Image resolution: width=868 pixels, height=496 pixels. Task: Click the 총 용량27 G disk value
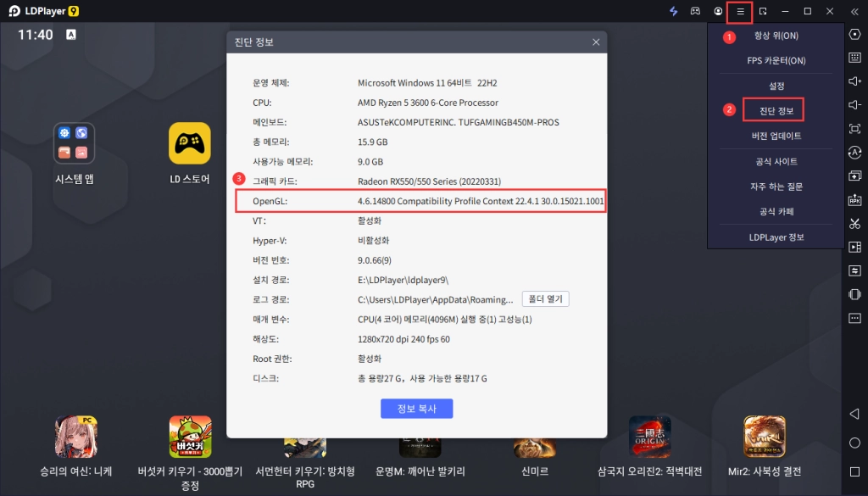[x=422, y=379]
